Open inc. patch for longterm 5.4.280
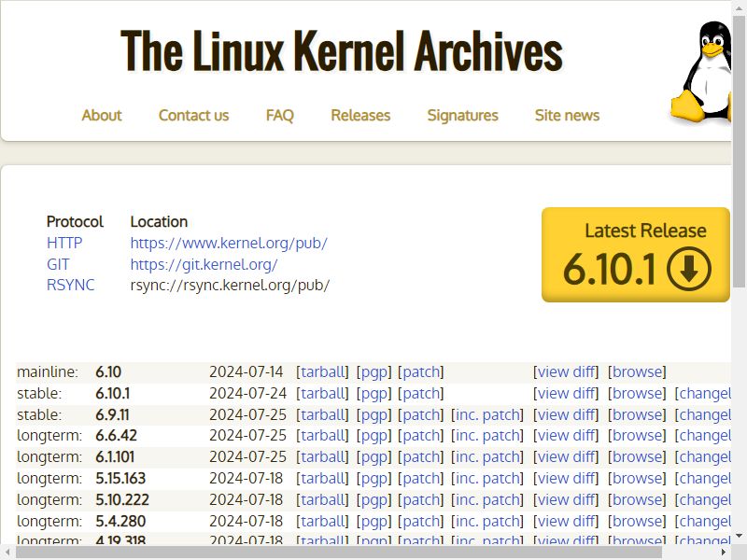 point(486,522)
